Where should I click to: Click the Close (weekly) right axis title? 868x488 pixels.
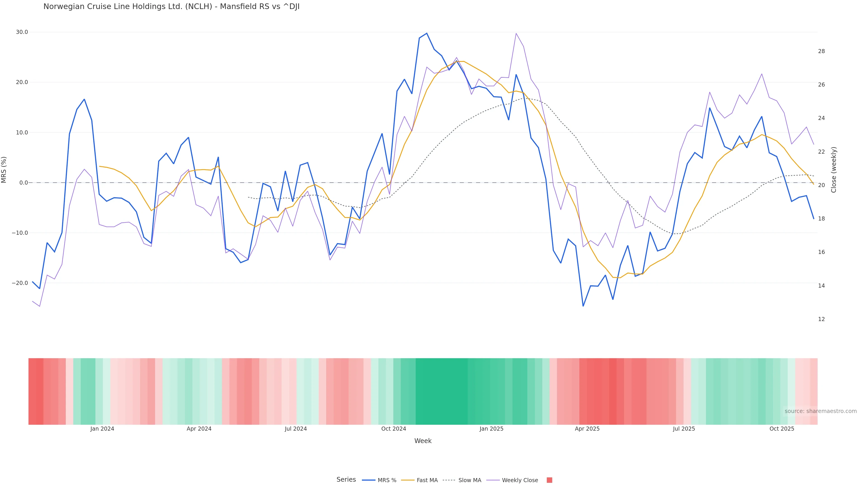(x=834, y=170)
